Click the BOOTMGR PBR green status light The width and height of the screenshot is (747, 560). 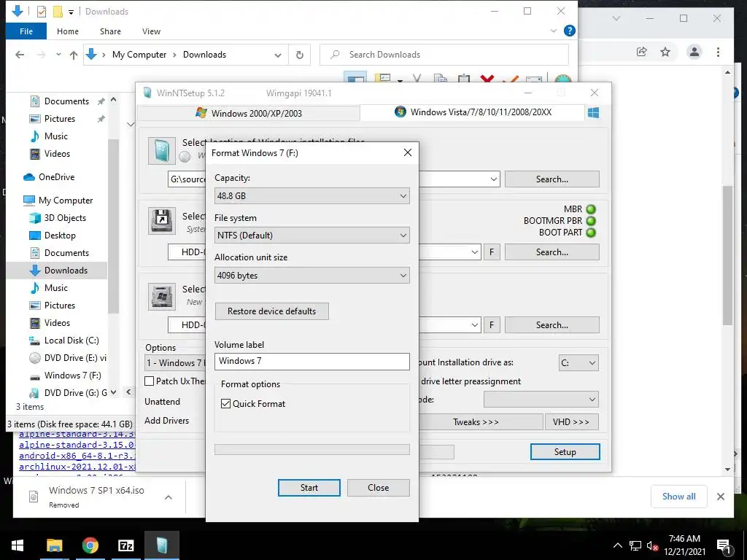click(x=591, y=221)
